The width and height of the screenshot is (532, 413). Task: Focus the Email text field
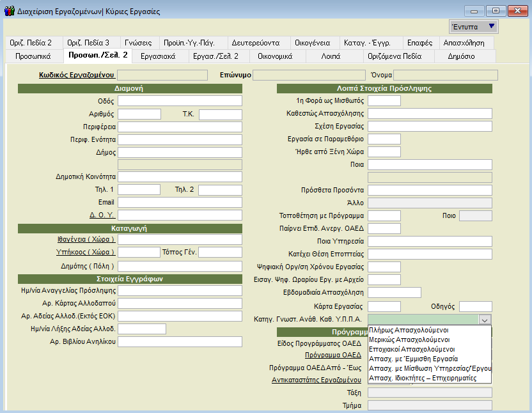180,202
